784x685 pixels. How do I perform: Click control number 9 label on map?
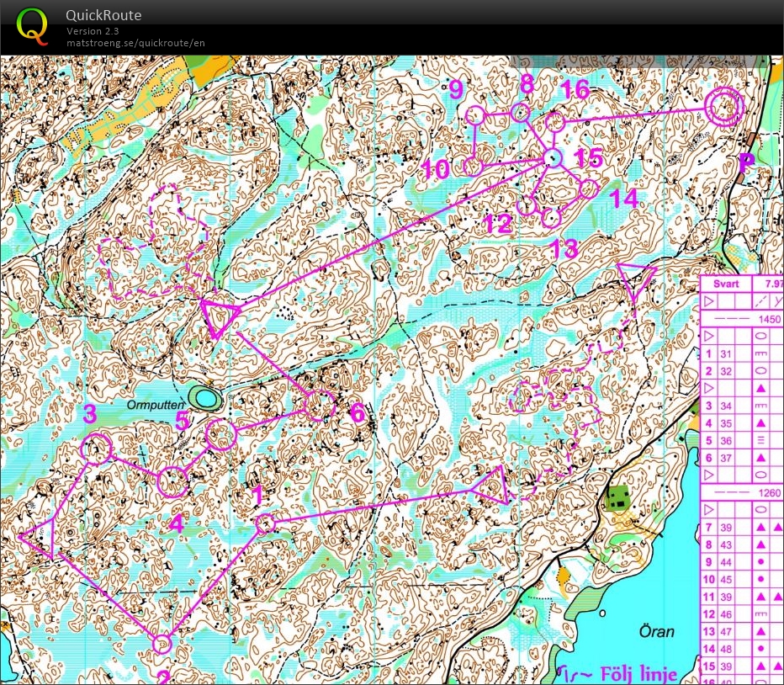[455, 90]
